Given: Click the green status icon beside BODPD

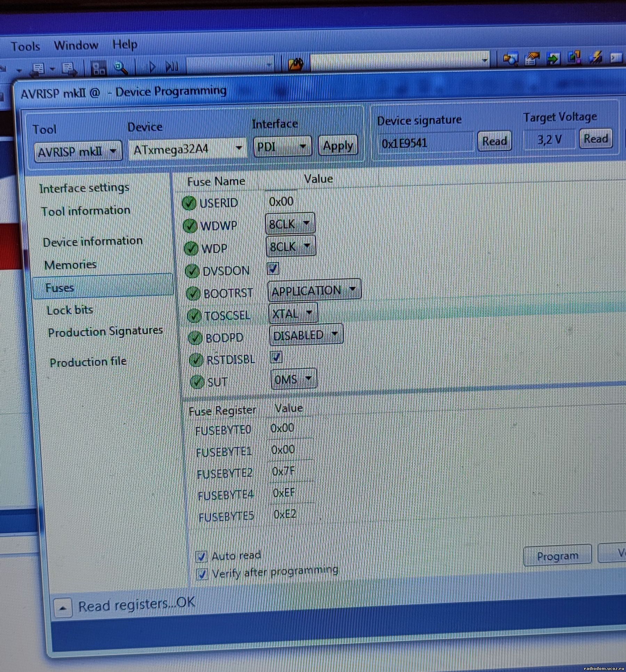Looking at the screenshot, I should point(195,338).
